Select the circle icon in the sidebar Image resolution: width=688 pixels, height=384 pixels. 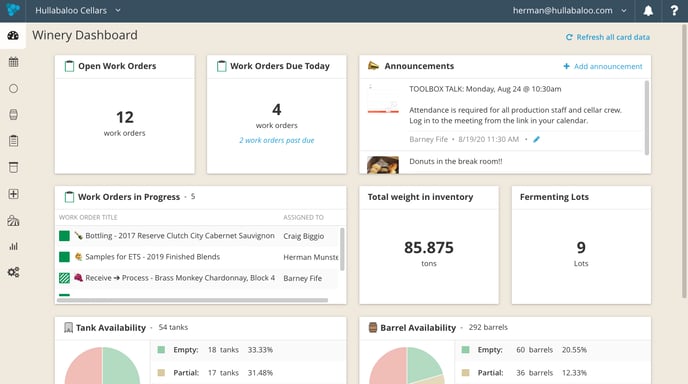click(x=14, y=89)
